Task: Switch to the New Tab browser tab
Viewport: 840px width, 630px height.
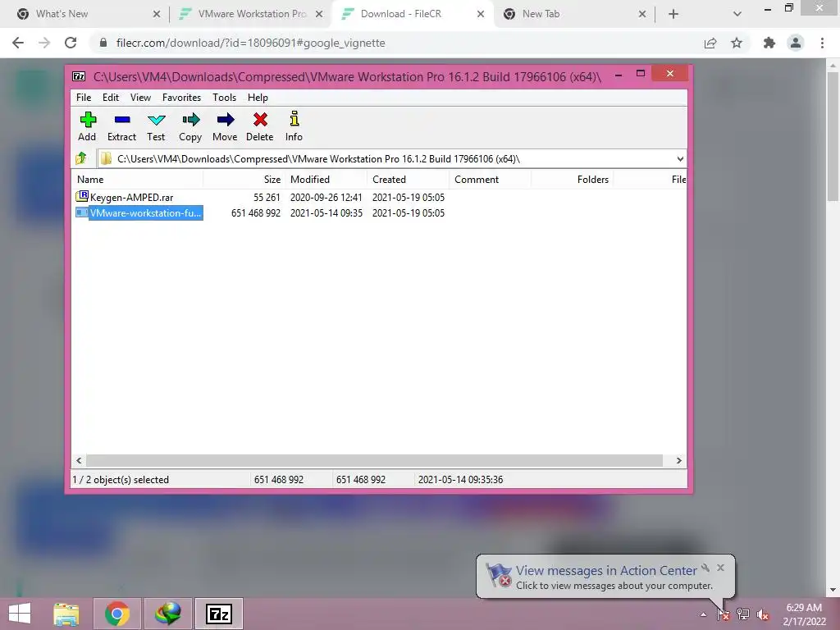Action: tap(573, 14)
